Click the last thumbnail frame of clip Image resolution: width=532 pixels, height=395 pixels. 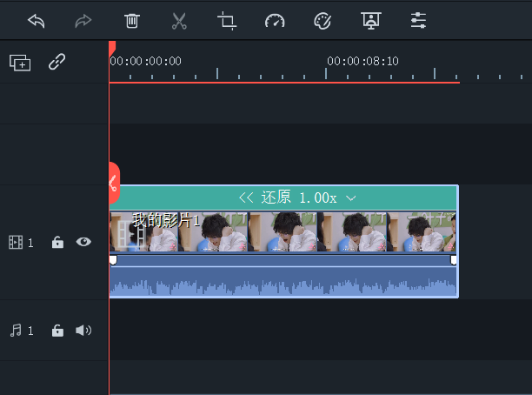click(422, 232)
